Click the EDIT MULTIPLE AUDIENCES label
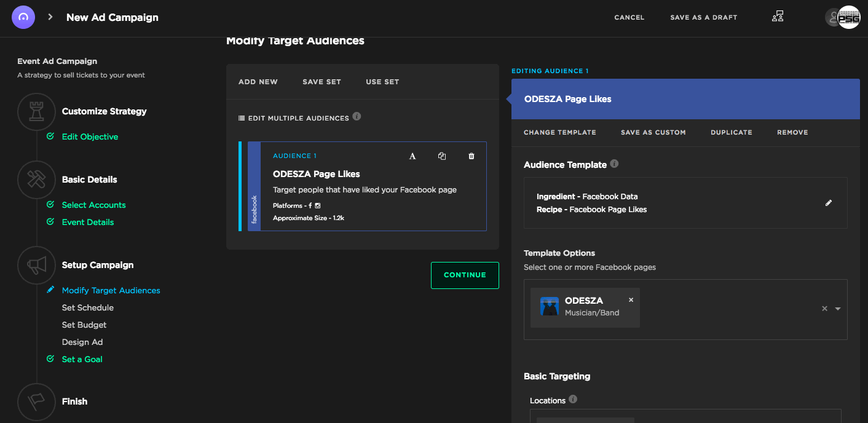Viewport: 868px width, 423px height. 299,118
